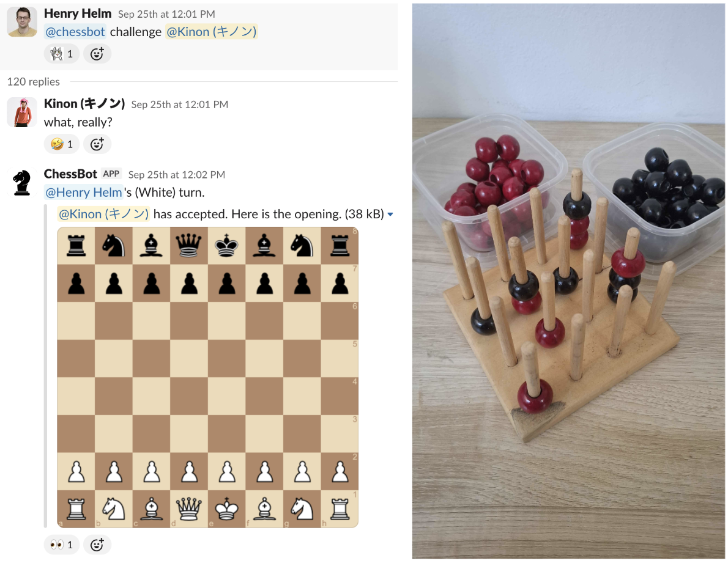Open the @Henry Helm mention in ChessBot's message

(84, 192)
